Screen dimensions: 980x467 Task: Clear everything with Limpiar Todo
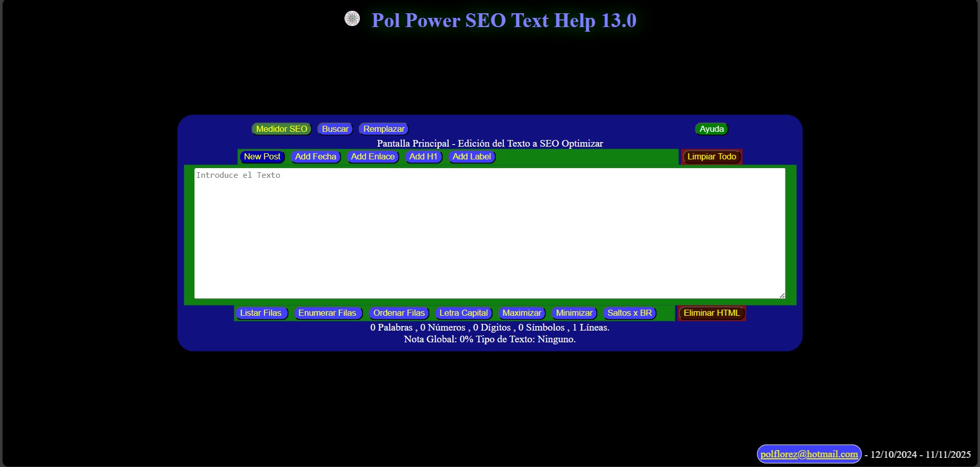click(x=711, y=157)
